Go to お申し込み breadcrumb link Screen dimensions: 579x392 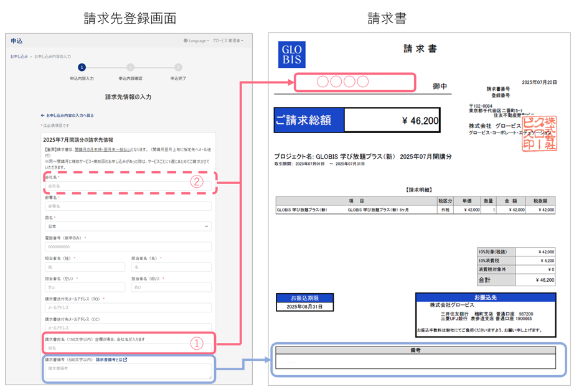coord(19,57)
